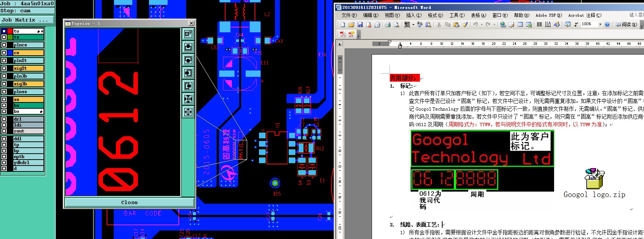Click the zoom-in converging arrows icon in Popview
This screenshot has width=644, height=239.
188,99
